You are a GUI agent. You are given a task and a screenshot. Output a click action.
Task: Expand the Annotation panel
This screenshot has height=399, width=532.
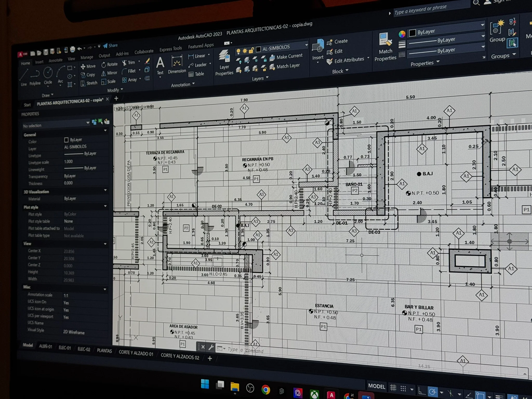(x=183, y=85)
